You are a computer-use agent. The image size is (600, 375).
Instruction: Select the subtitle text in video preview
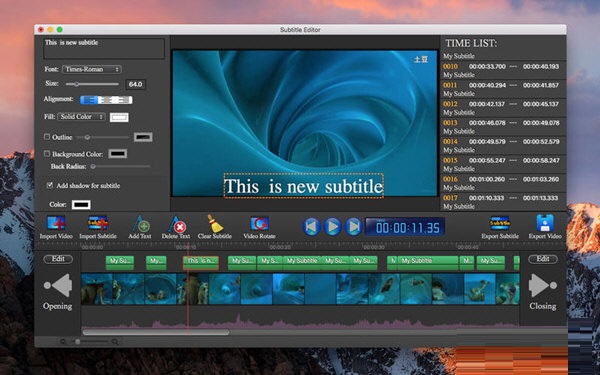tap(303, 186)
